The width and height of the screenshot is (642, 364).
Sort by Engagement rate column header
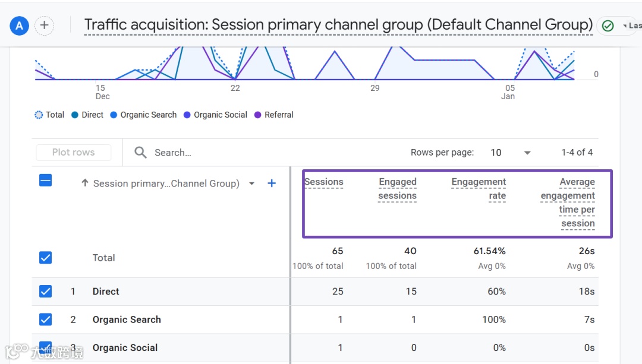click(479, 189)
